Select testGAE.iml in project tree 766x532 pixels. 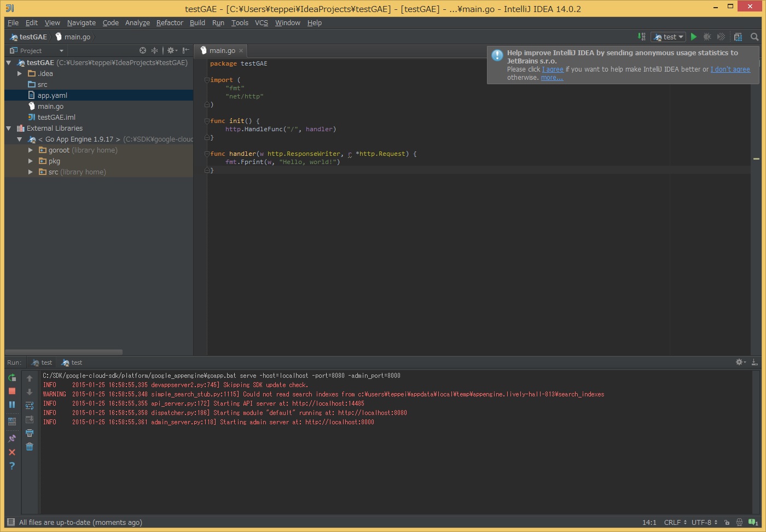(x=98, y=117)
